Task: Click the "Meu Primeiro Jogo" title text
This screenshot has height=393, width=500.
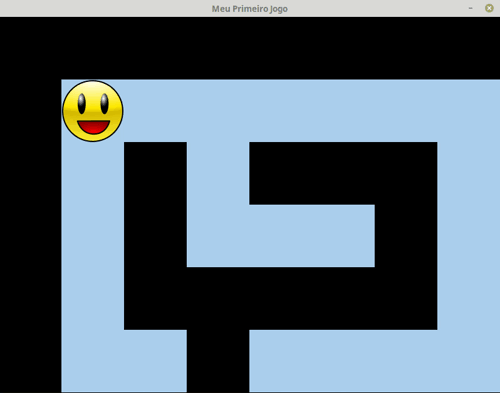Action: coord(250,9)
